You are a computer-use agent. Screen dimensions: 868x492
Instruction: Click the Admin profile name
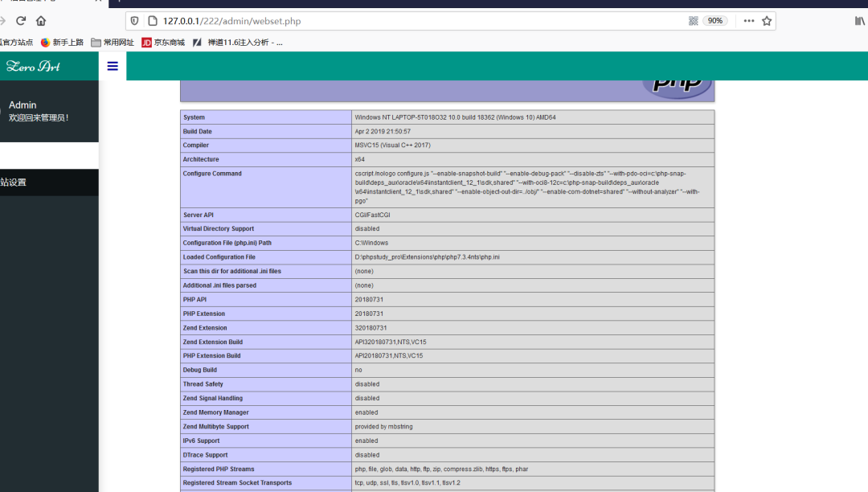pyautogui.click(x=23, y=105)
